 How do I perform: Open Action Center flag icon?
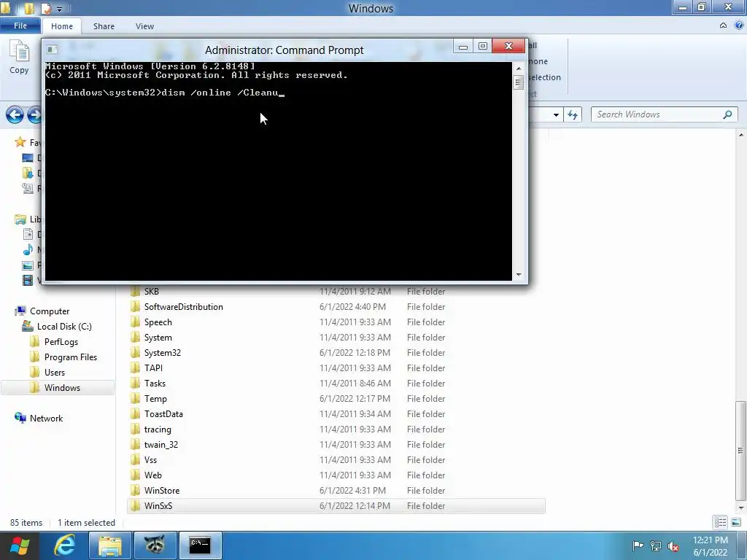pyautogui.click(x=638, y=545)
